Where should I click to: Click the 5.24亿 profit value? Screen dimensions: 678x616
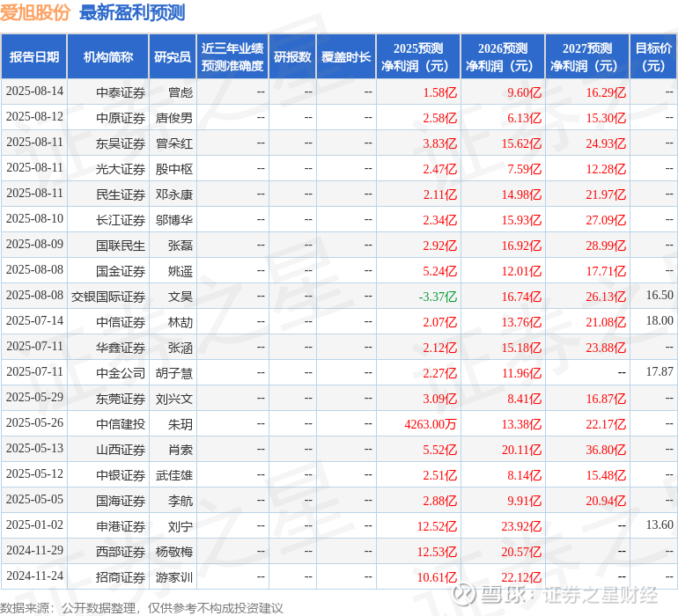[x=439, y=271]
